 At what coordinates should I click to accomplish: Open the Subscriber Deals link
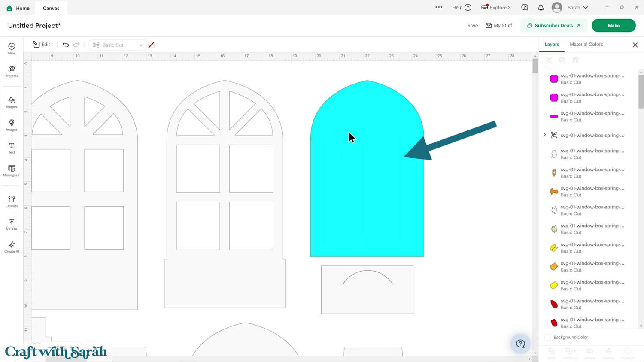(553, 26)
